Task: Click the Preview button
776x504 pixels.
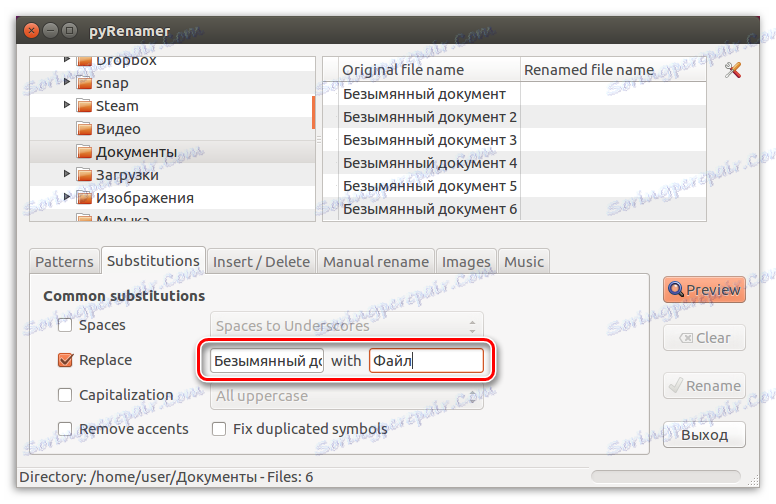Action: 704,290
